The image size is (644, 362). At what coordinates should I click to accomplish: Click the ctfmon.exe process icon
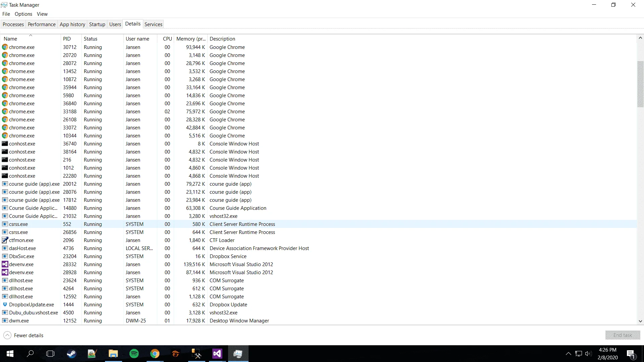[5, 240]
